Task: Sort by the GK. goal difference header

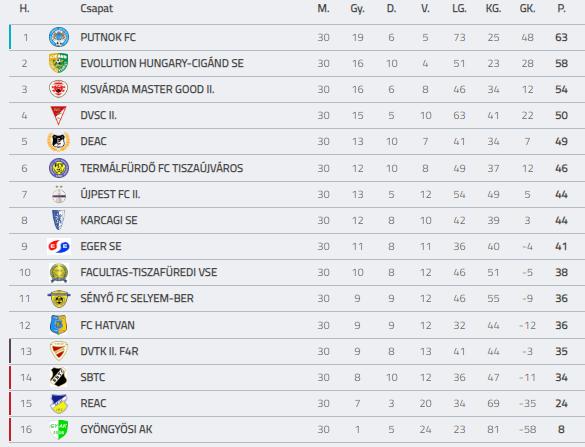Action: coord(527,8)
